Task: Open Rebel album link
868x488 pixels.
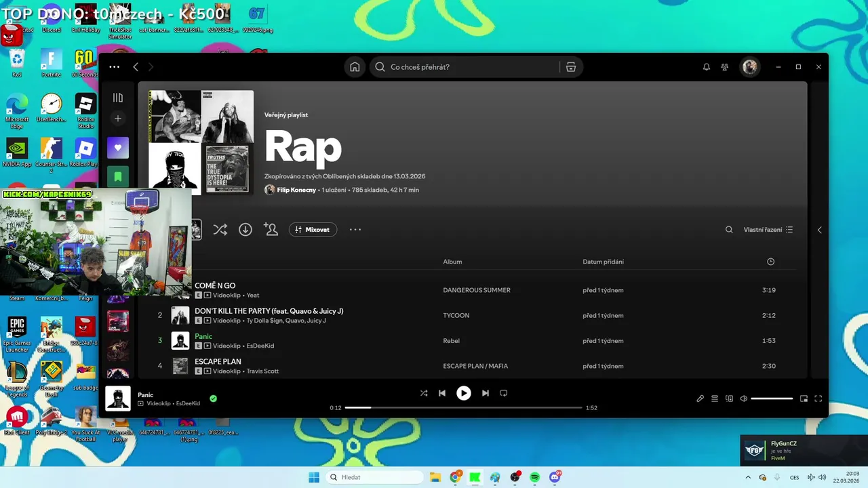Action: (451, 341)
